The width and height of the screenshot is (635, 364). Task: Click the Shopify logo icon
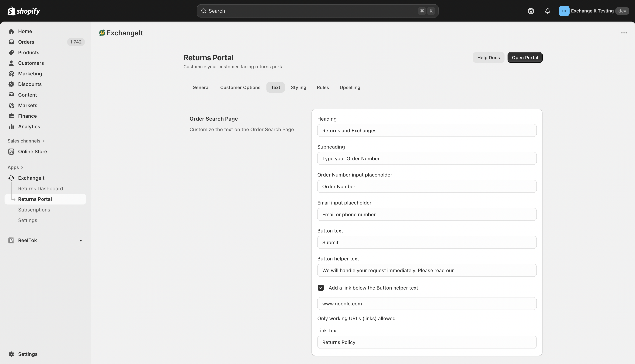pos(11,11)
